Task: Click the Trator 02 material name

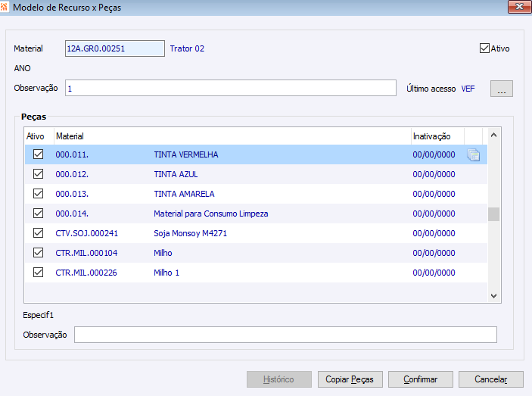Action: [x=187, y=48]
